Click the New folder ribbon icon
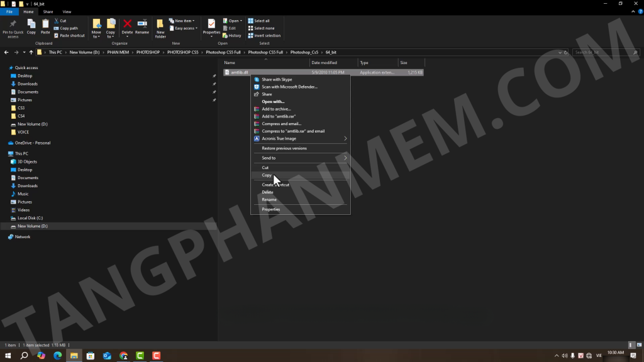644x362 pixels. coord(160,28)
